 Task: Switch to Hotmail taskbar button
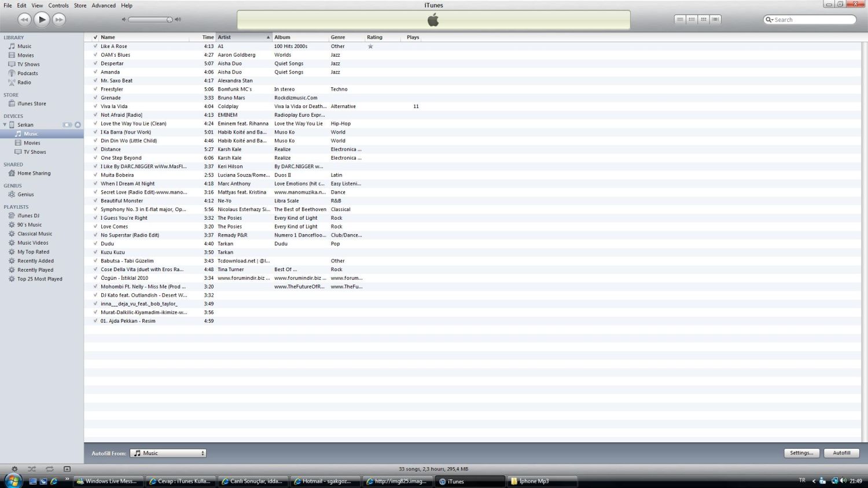coord(325,481)
